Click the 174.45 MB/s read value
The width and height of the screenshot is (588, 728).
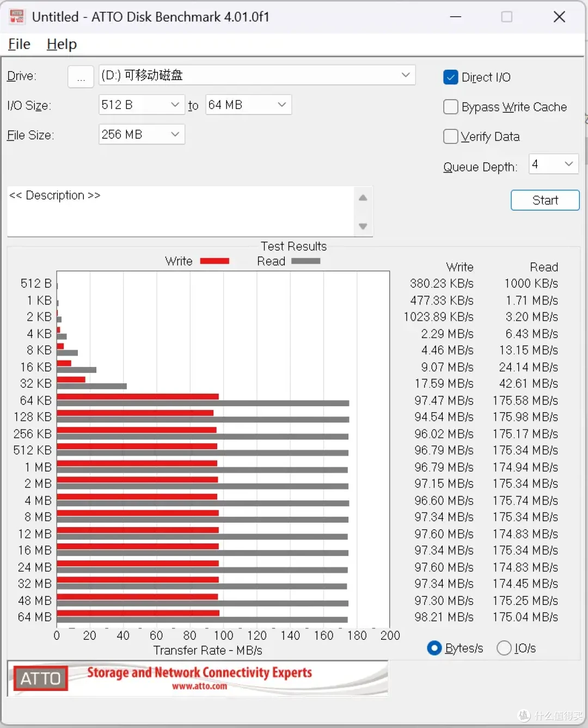(x=525, y=584)
